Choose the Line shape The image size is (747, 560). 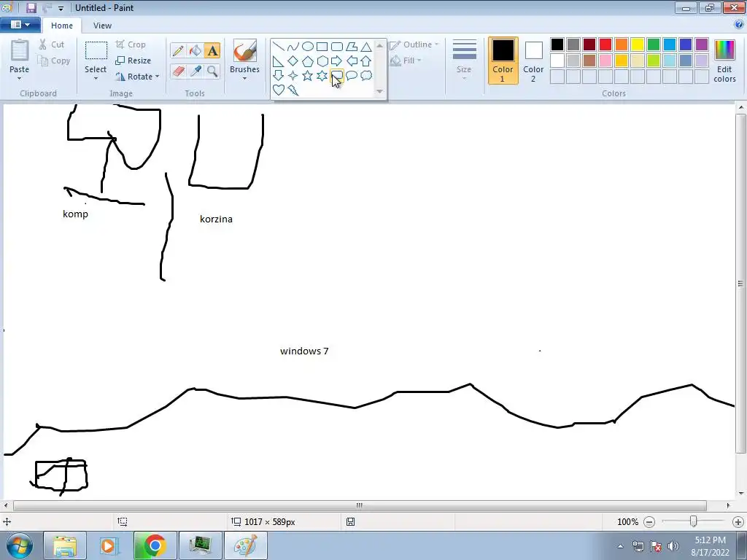(x=278, y=46)
